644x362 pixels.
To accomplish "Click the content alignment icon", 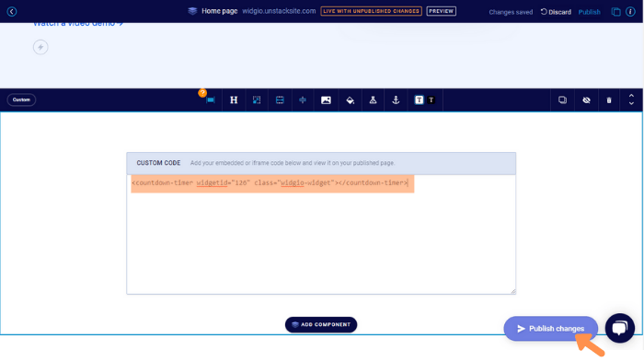I will 303,100.
